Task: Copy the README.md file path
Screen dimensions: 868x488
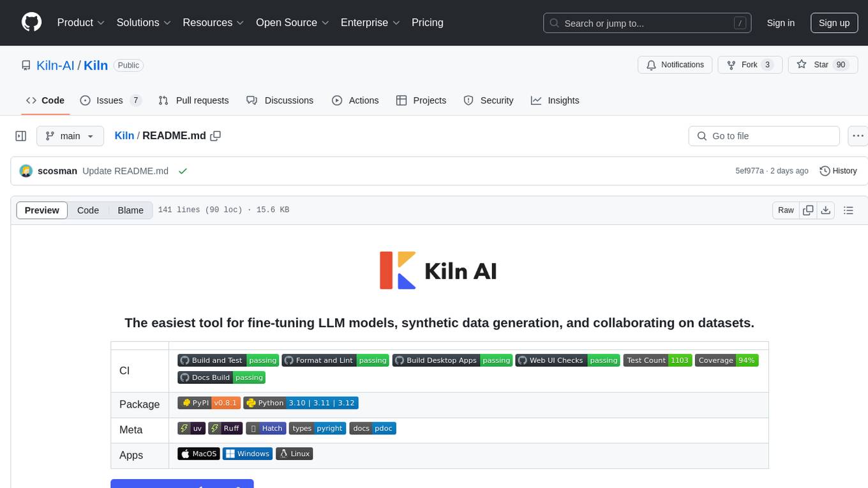Action: [216, 135]
